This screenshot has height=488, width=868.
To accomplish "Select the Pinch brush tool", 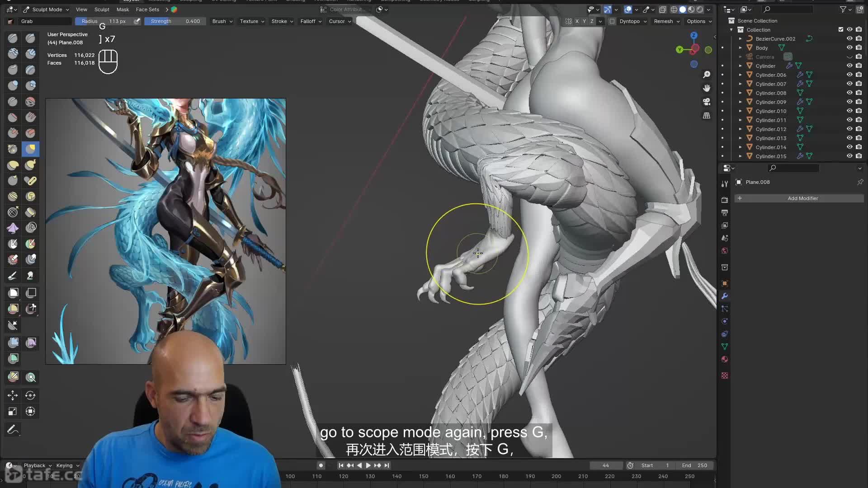I will point(13,149).
